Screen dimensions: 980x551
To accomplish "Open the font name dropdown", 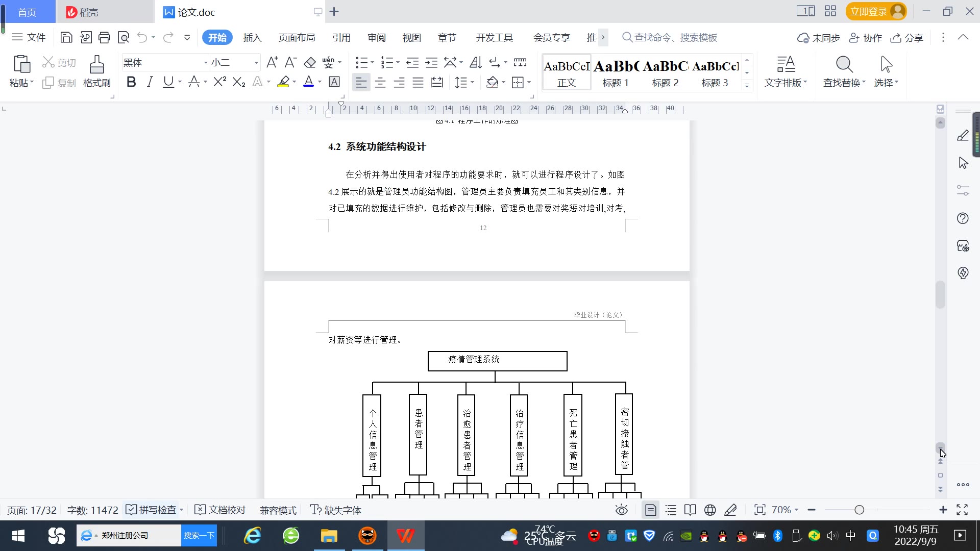I will tap(206, 63).
